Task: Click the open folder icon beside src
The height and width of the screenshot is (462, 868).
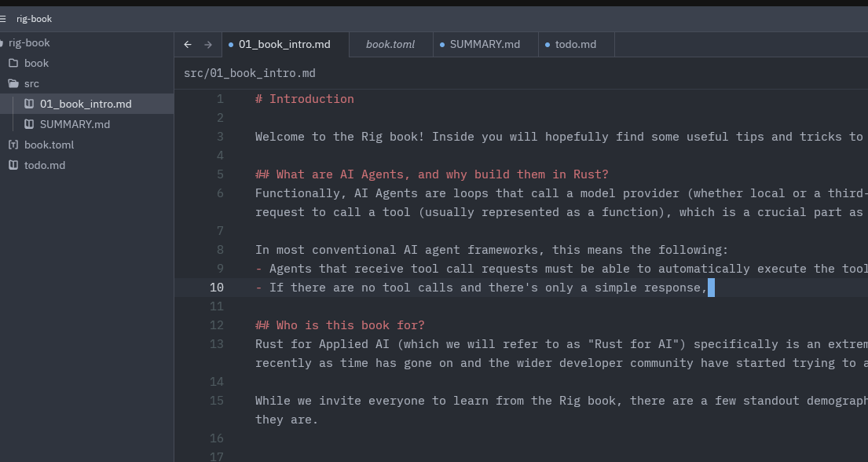Action: pos(12,83)
